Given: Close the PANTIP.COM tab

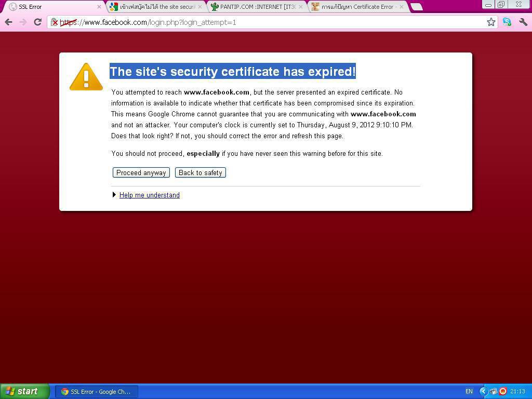Looking at the screenshot, I should point(300,7).
